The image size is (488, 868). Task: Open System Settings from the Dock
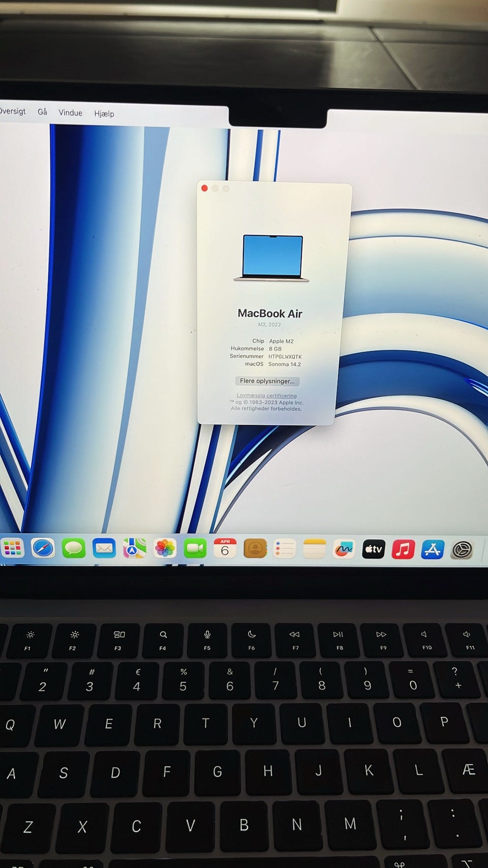coord(462,550)
